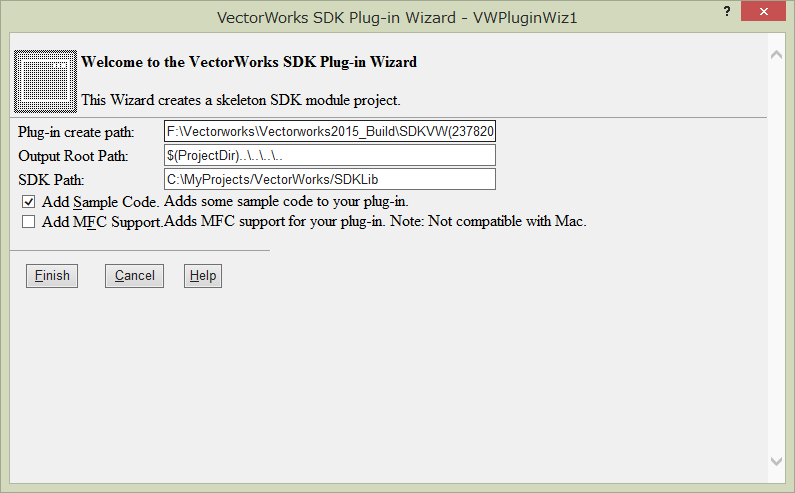This screenshot has height=493, width=795.
Task: Click text 'Adds some sample code to your plug-in.'
Action: coord(286,201)
